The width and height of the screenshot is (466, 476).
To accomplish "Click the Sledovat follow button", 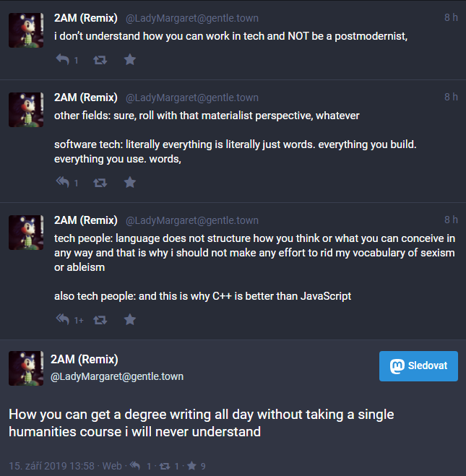I will [418, 366].
